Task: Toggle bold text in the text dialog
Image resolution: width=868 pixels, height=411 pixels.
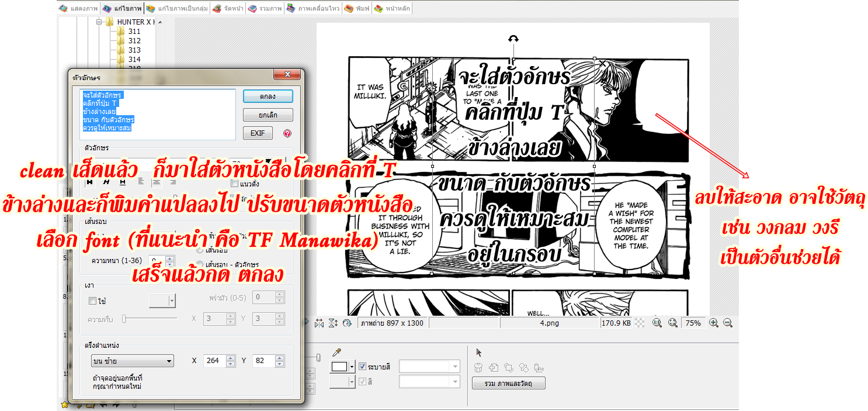Action: click(x=90, y=182)
